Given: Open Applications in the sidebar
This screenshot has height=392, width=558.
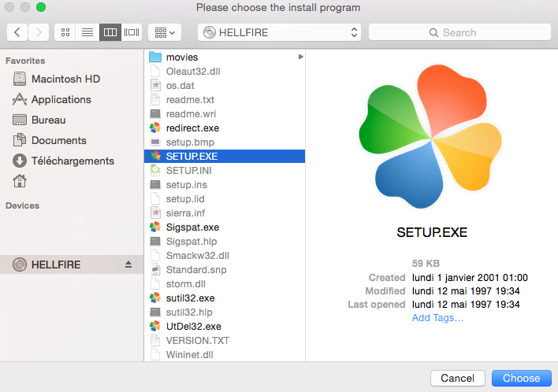Looking at the screenshot, I should tap(71, 99).
